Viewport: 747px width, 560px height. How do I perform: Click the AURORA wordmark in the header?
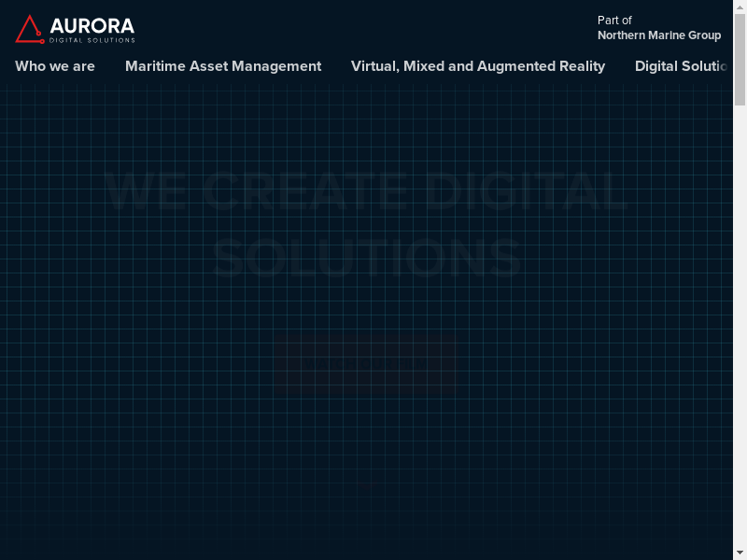pyautogui.click(x=92, y=25)
